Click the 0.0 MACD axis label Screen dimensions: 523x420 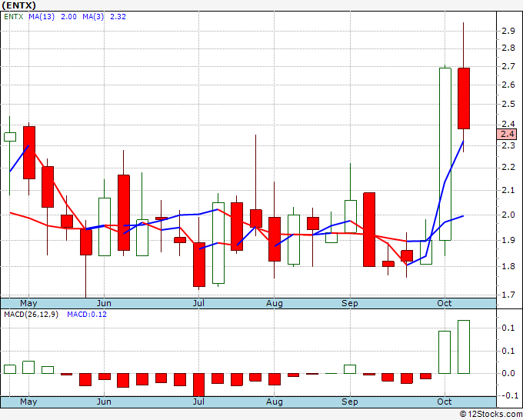click(x=508, y=373)
